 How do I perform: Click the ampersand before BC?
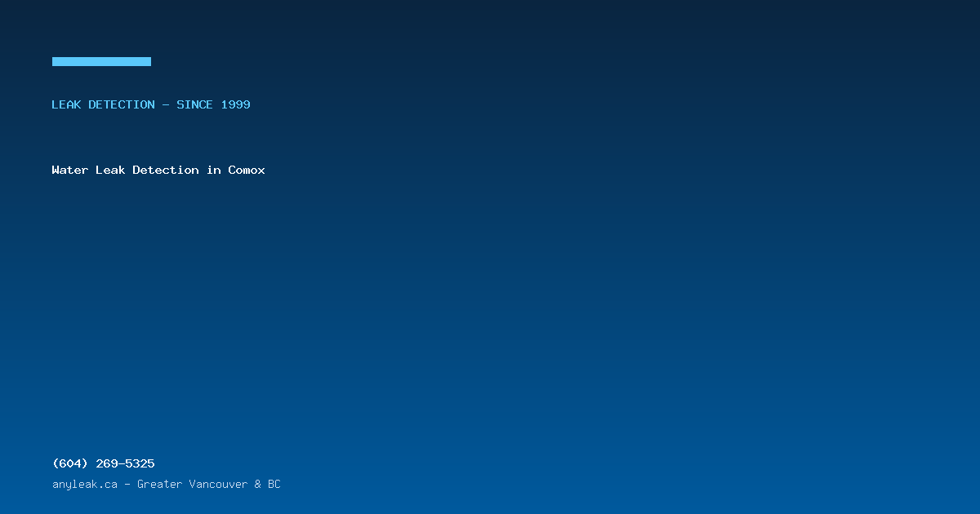(258, 485)
